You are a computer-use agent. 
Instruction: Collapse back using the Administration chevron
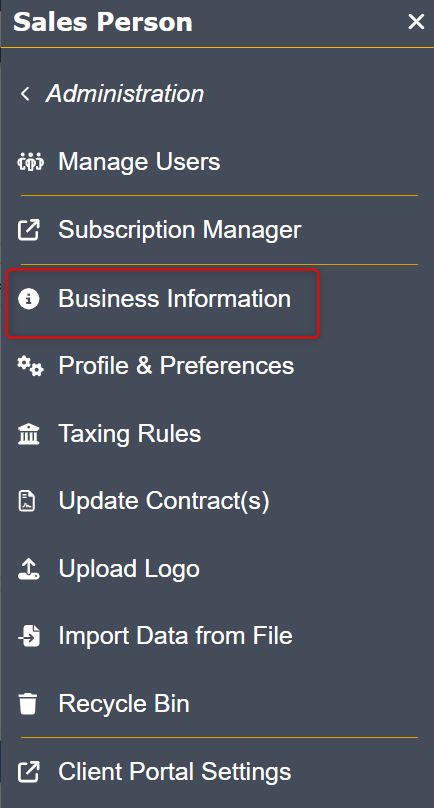pyautogui.click(x=24, y=94)
